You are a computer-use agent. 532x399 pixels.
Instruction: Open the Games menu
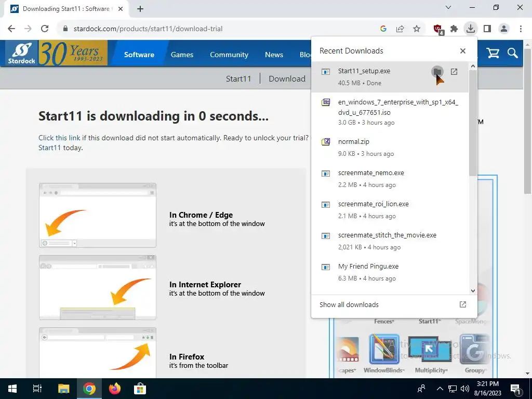point(182,55)
